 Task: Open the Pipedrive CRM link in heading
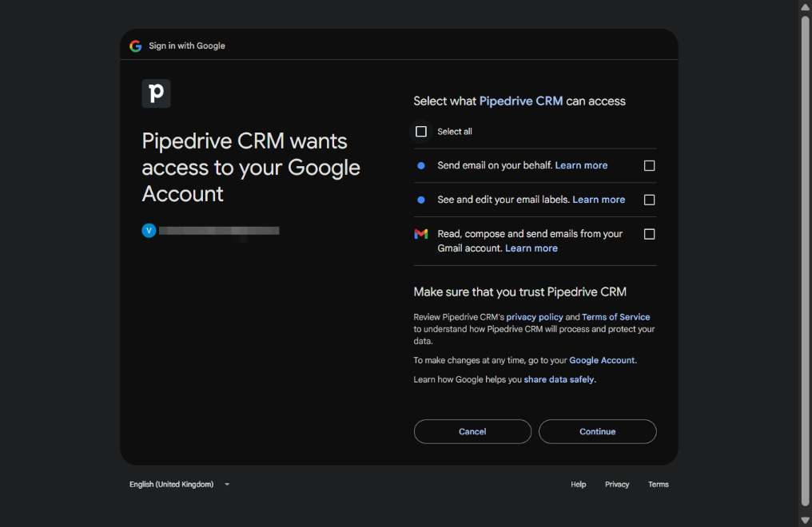[521, 101]
